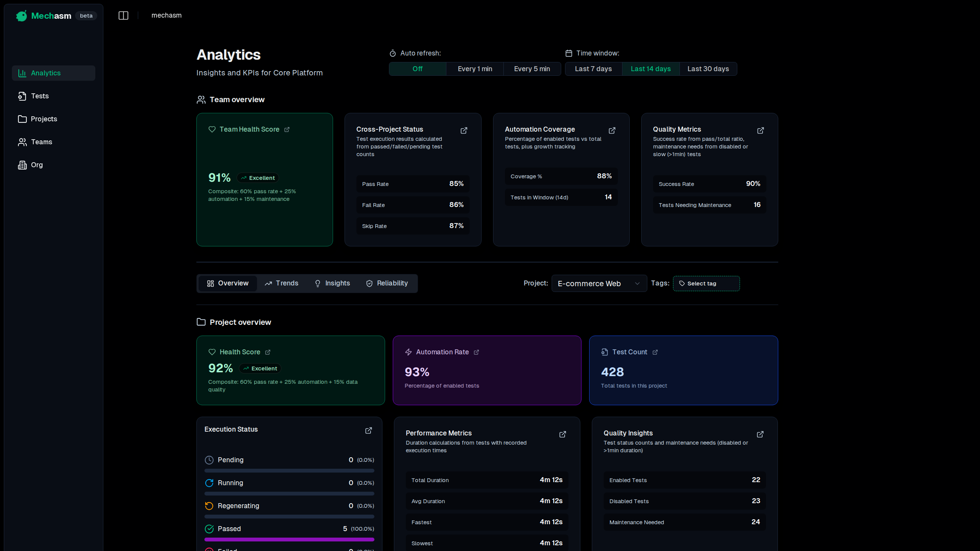Image resolution: width=980 pixels, height=551 pixels.
Task: Select Tests in the sidebar
Action: click(40, 96)
